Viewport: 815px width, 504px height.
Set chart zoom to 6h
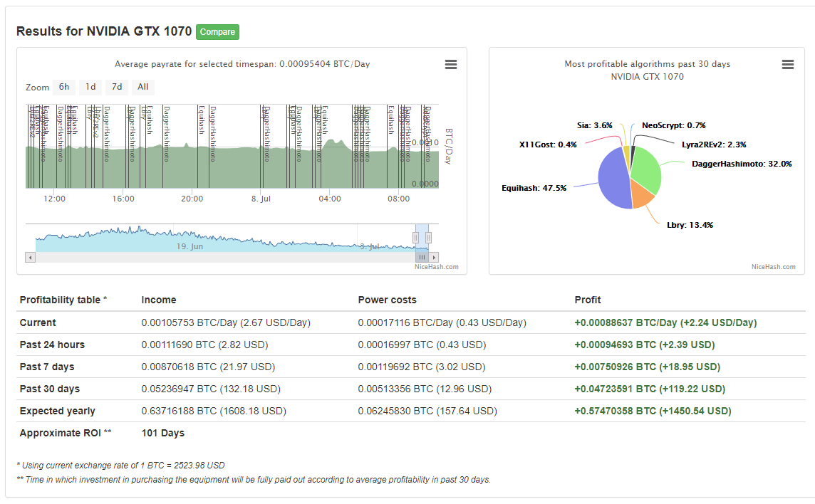point(64,87)
